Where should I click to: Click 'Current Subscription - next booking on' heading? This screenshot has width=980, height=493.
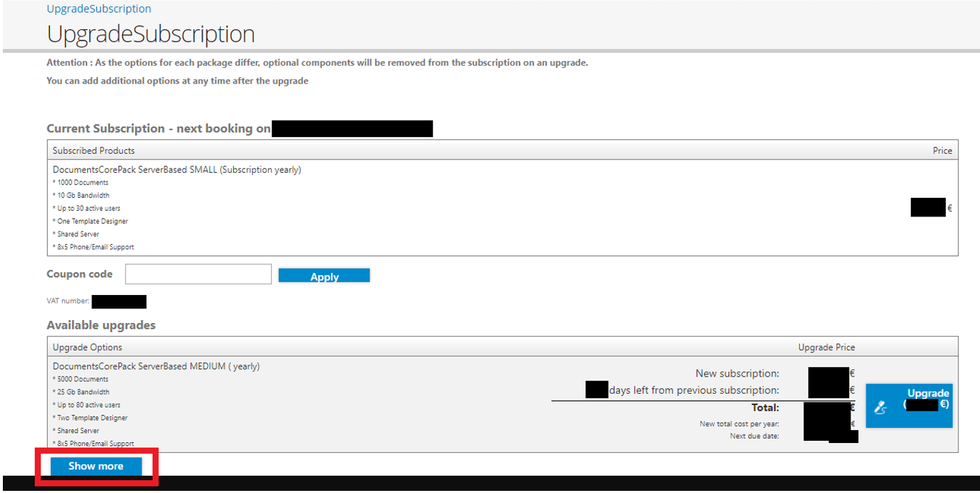(159, 129)
